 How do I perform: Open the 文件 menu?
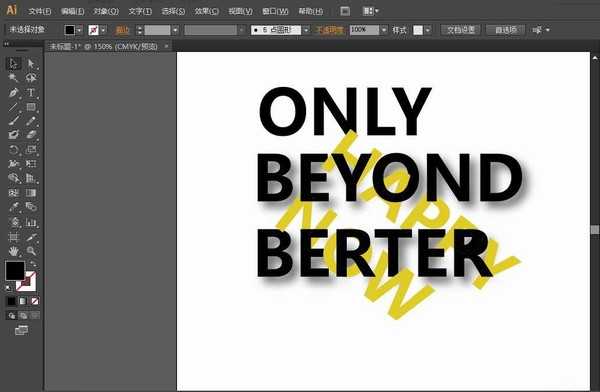coord(40,11)
